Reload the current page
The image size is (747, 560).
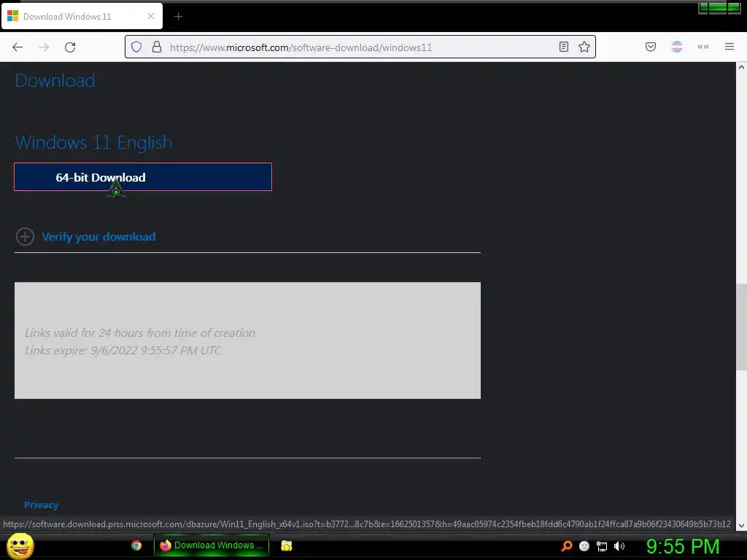pos(70,47)
